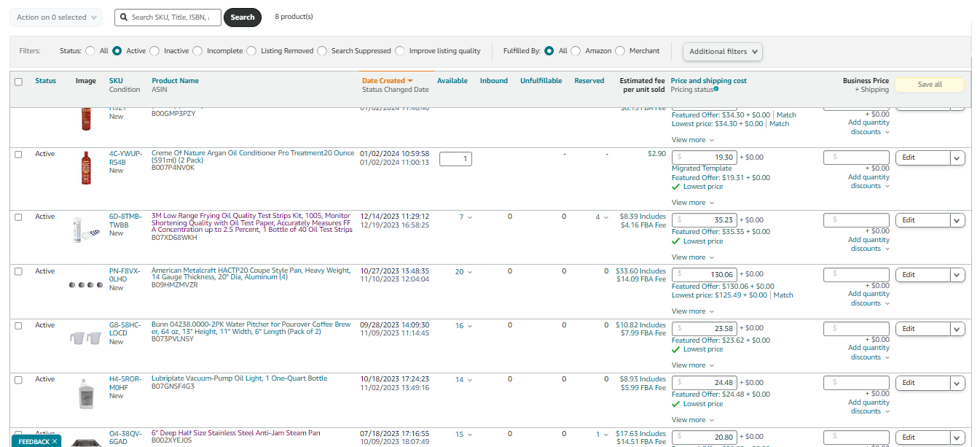Open the American Metalcraft HACTP20 product link
This screenshot has height=447, width=980.
coord(251,275)
